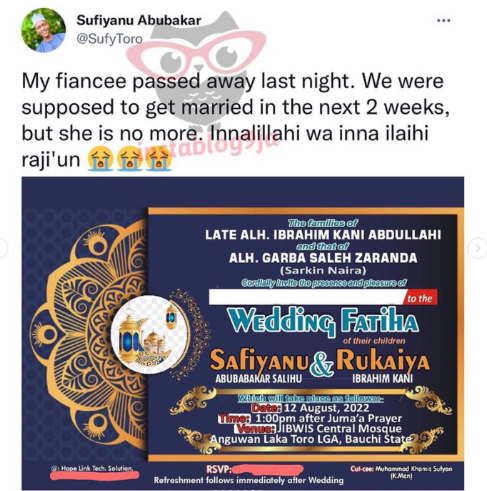This screenshot has height=491, width=487.
Task: Click the lantern and mosque circular emblem
Action: coord(150,334)
